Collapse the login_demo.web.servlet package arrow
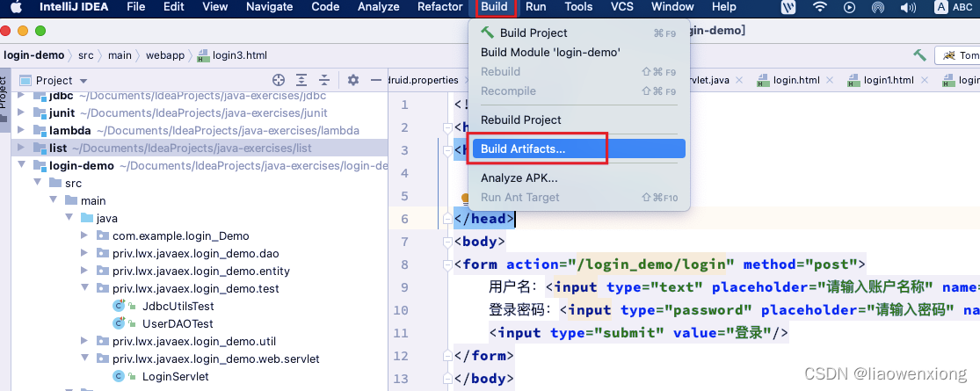This screenshot has width=980, height=391. pos(84,359)
